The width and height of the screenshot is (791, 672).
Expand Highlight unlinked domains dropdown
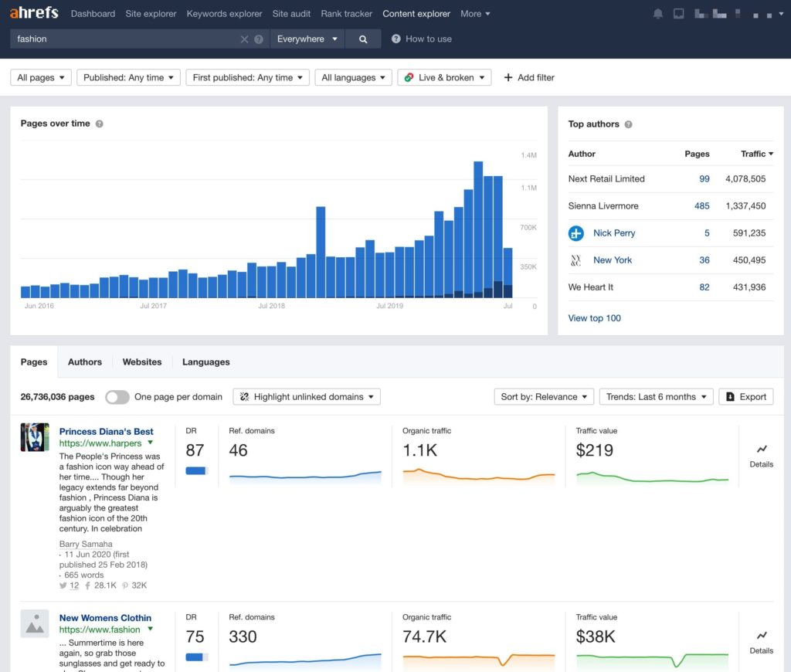point(307,396)
